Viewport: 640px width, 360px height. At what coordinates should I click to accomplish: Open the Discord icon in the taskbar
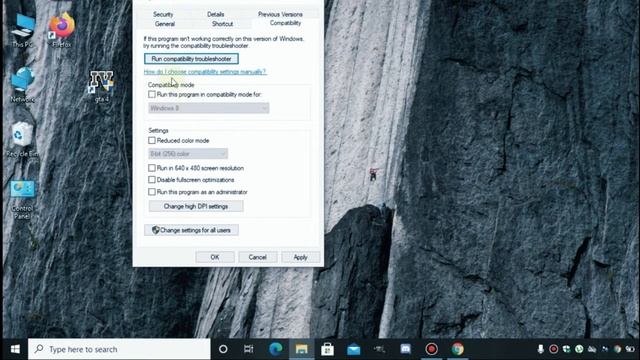pyautogui.click(x=405, y=349)
